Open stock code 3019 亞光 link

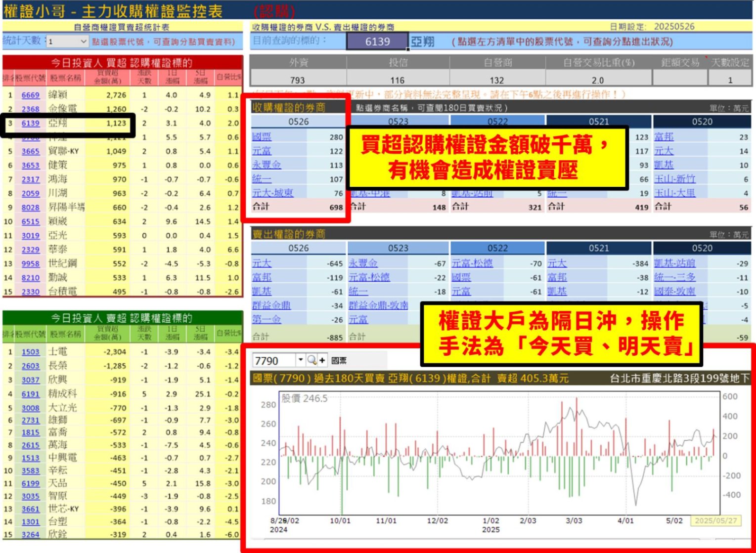coord(30,236)
